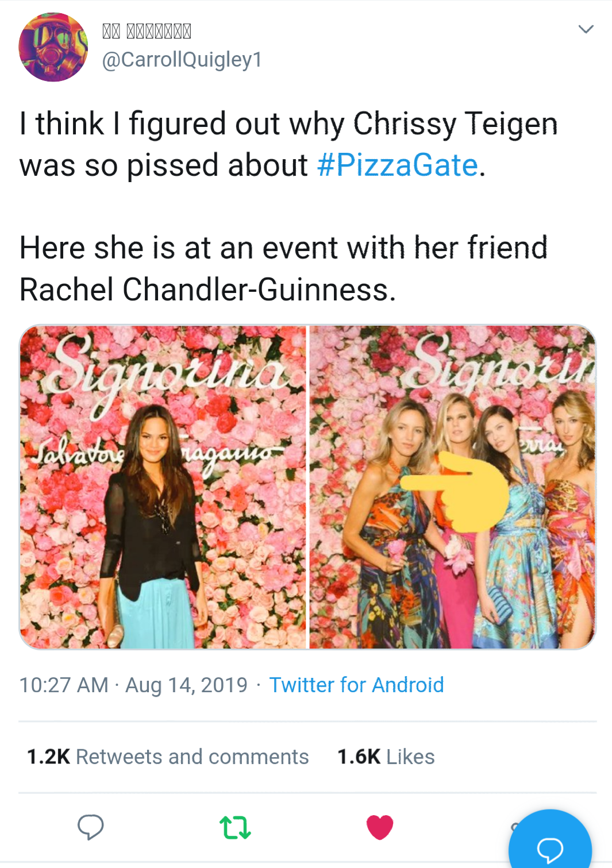This screenshot has width=612, height=868.
Task: Unlike the tweet via red heart
Action: coord(380,827)
